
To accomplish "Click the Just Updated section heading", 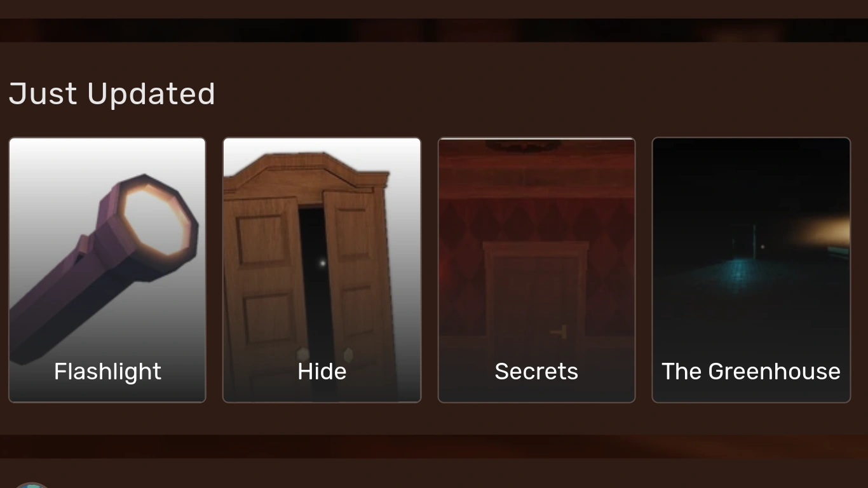I will (112, 94).
